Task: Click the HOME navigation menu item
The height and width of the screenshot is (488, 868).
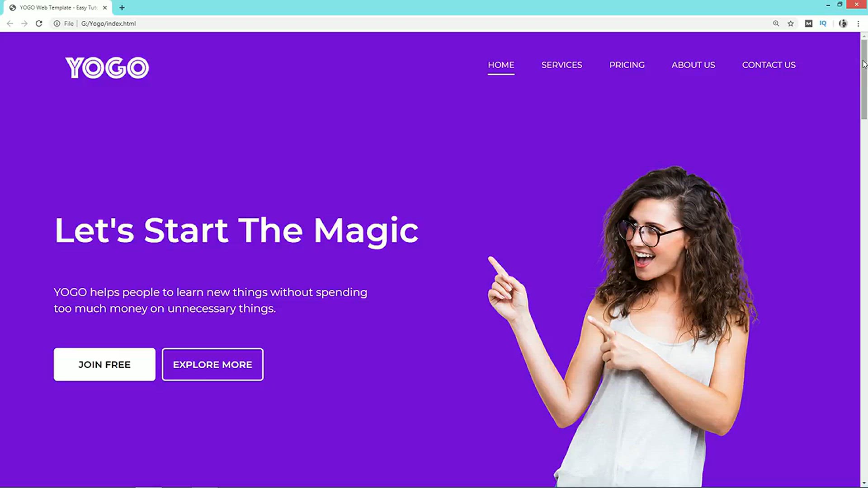Action: tap(501, 65)
